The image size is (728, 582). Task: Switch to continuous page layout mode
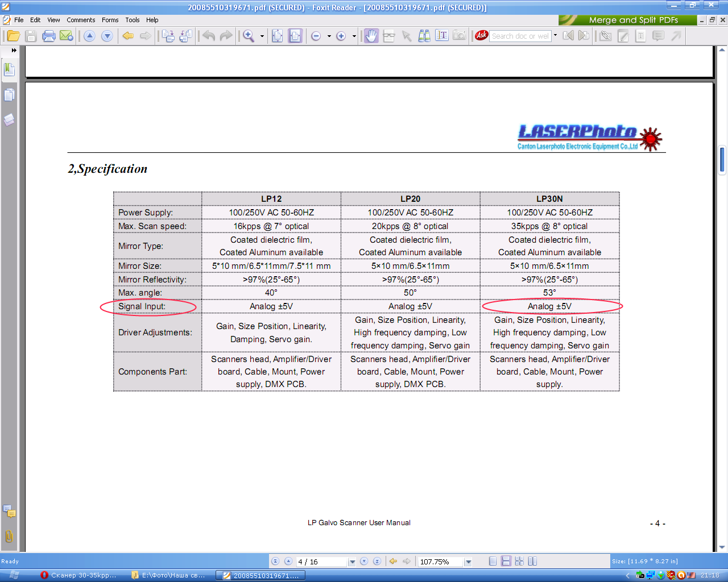pyautogui.click(x=506, y=562)
